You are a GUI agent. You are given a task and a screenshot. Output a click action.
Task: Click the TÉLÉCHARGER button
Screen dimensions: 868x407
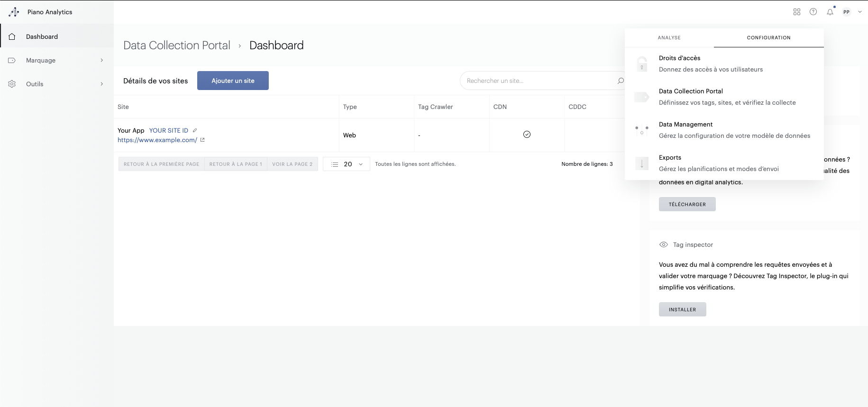coord(687,204)
